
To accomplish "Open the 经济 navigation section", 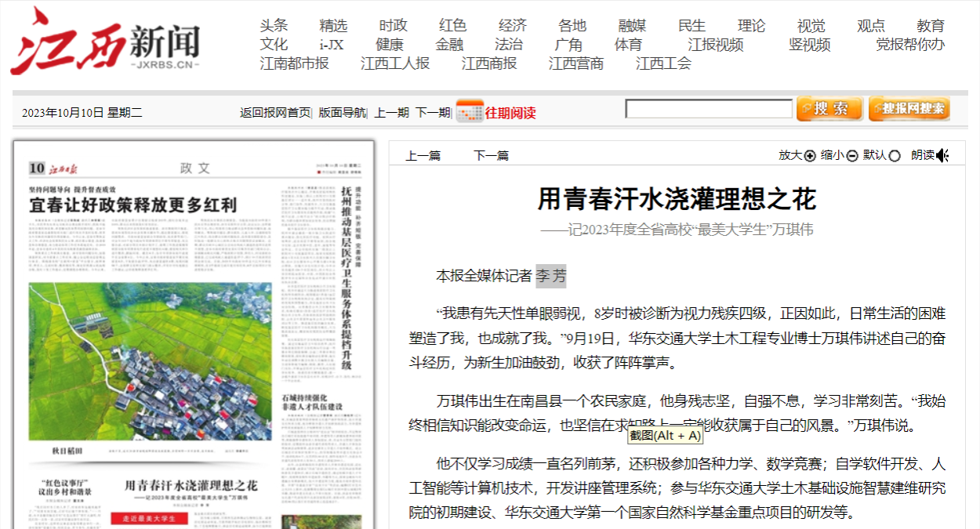I will pyautogui.click(x=513, y=26).
